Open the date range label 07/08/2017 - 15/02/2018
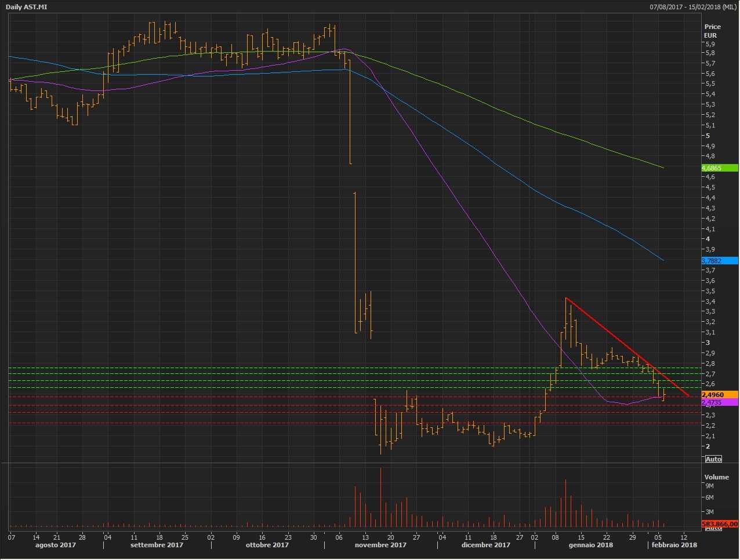This screenshot has height=560, width=740. tap(693, 7)
